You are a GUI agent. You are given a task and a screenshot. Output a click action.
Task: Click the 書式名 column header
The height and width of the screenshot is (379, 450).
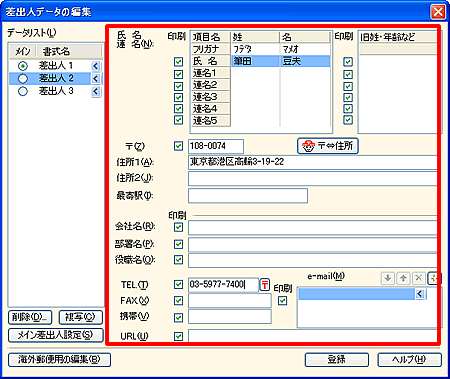point(69,51)
